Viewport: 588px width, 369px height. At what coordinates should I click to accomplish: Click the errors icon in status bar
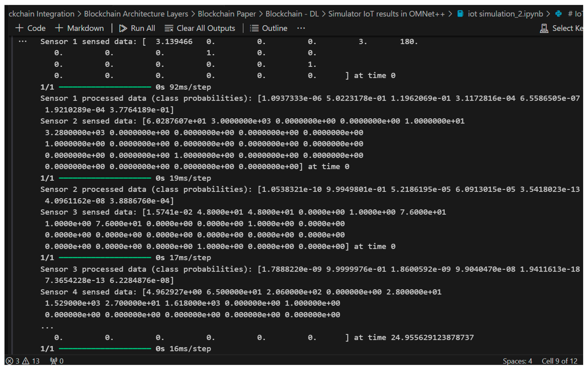tap(10, 361)
